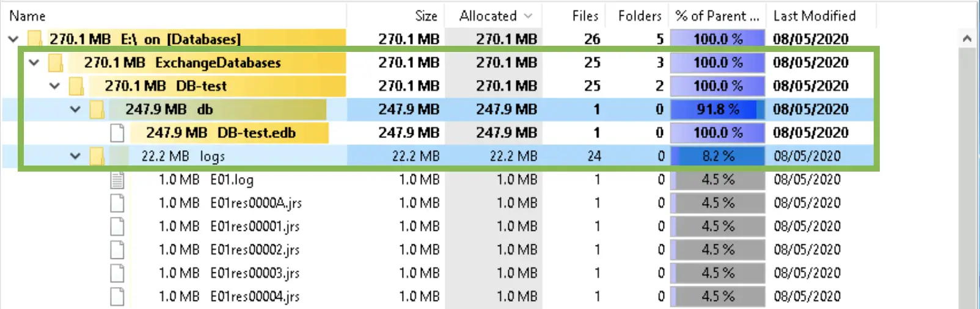Click the E:\ drive folder icon

(x=36, y=39)
